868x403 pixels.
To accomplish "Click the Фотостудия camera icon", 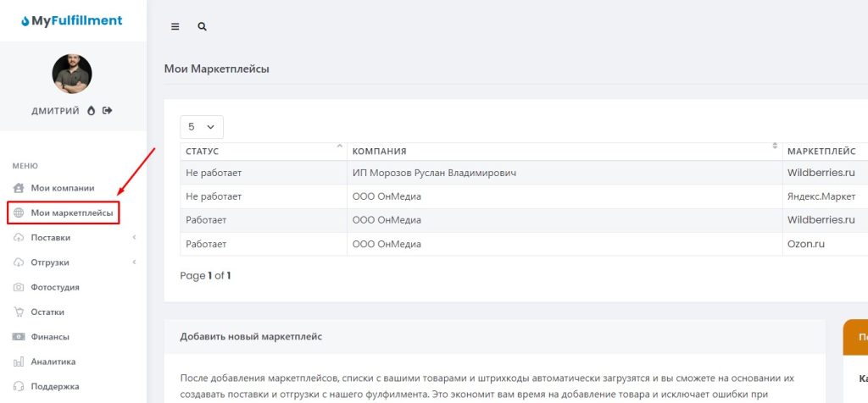I will (x=19, y=287).
